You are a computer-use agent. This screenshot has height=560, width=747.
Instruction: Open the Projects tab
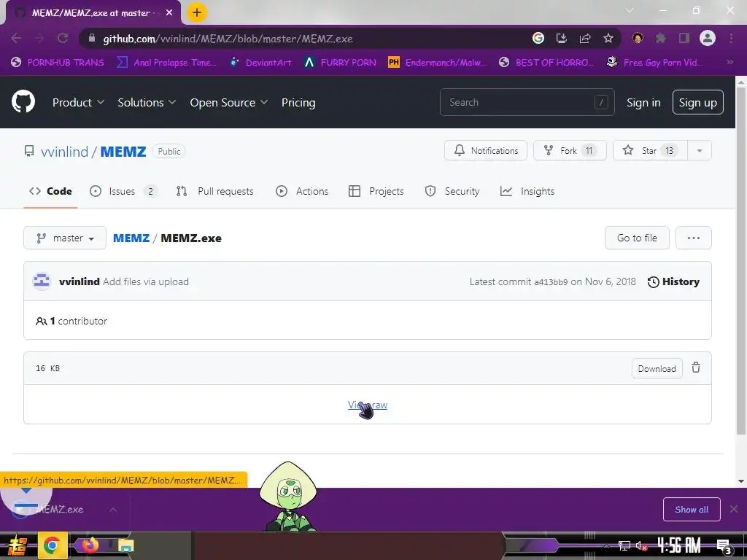tap(376, 191)
